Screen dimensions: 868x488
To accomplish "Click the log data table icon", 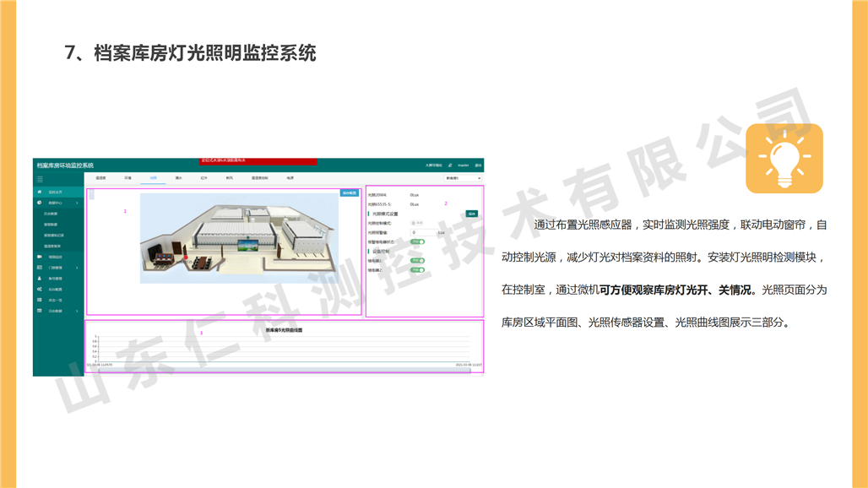I will coord(40,311).
